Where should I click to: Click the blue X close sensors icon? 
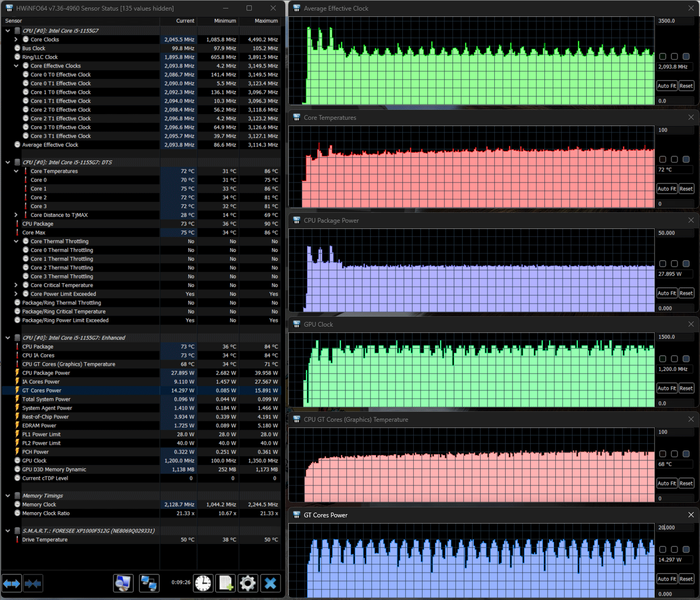[270, 583]
